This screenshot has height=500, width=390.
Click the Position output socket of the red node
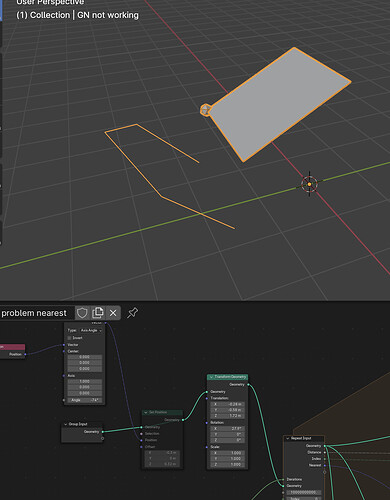25,354
